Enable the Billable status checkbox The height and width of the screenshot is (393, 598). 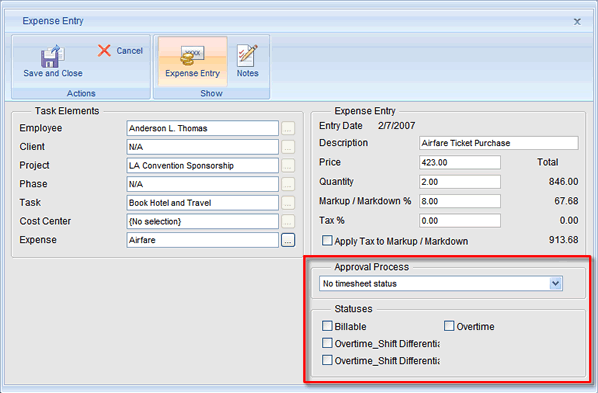[327, 326]
